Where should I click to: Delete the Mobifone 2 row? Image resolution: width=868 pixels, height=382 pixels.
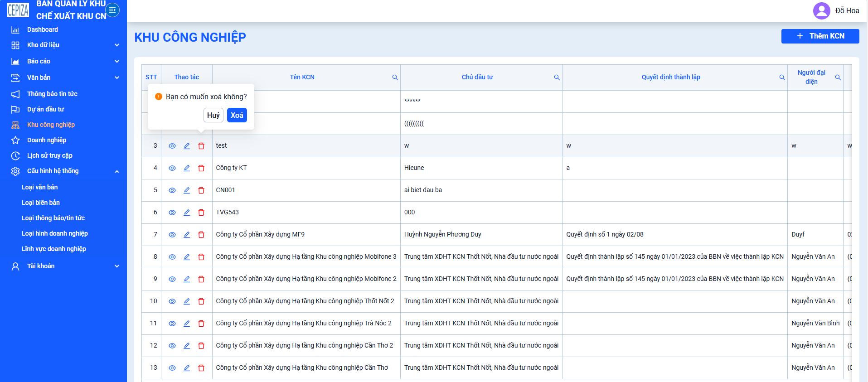click(x=201, y=279)
